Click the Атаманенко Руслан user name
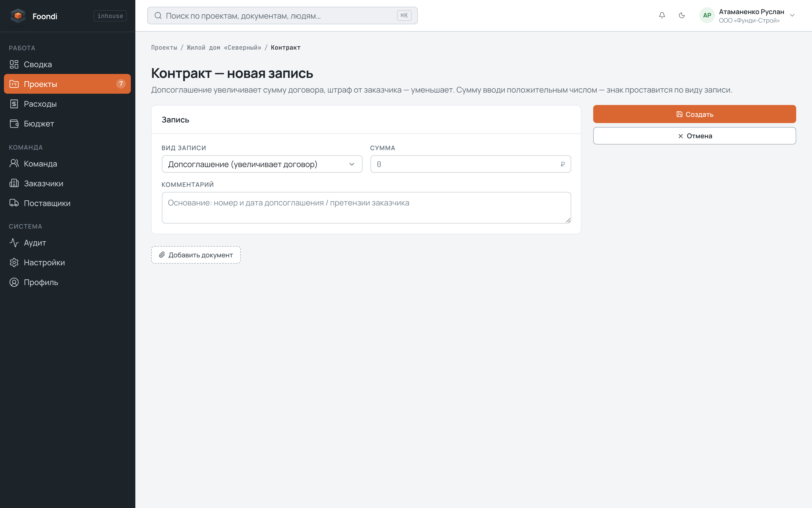Screen dimensions: 812x508 click(751, 12)
